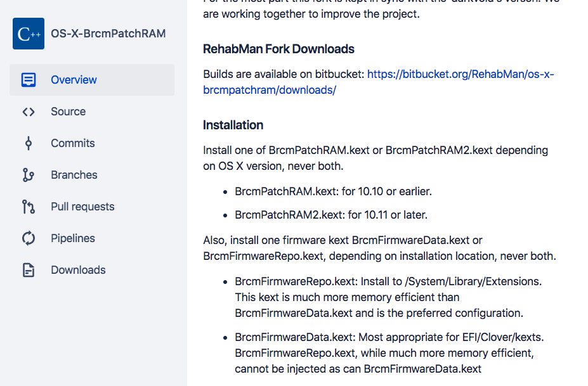Click 'BrcmFirmwareRepo.kext: Install to /System/Library/Extensions' text
This screenshot has width=588, height=386.
(388, 281)
